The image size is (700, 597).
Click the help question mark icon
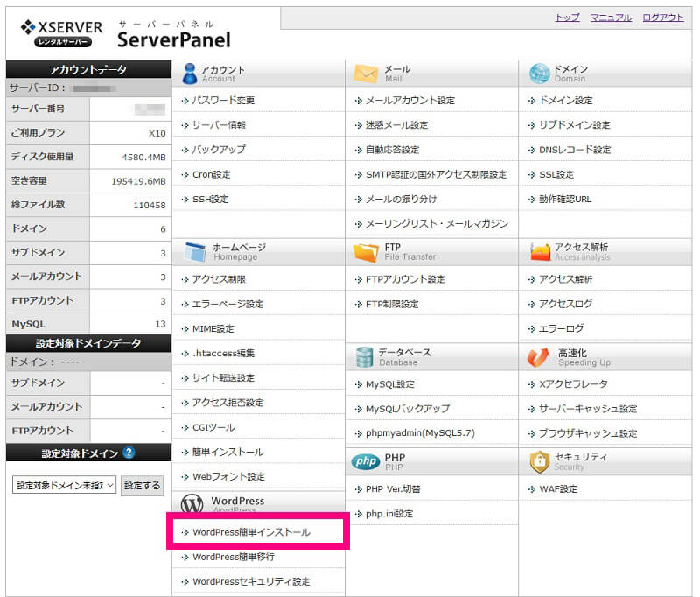[129, 453]
